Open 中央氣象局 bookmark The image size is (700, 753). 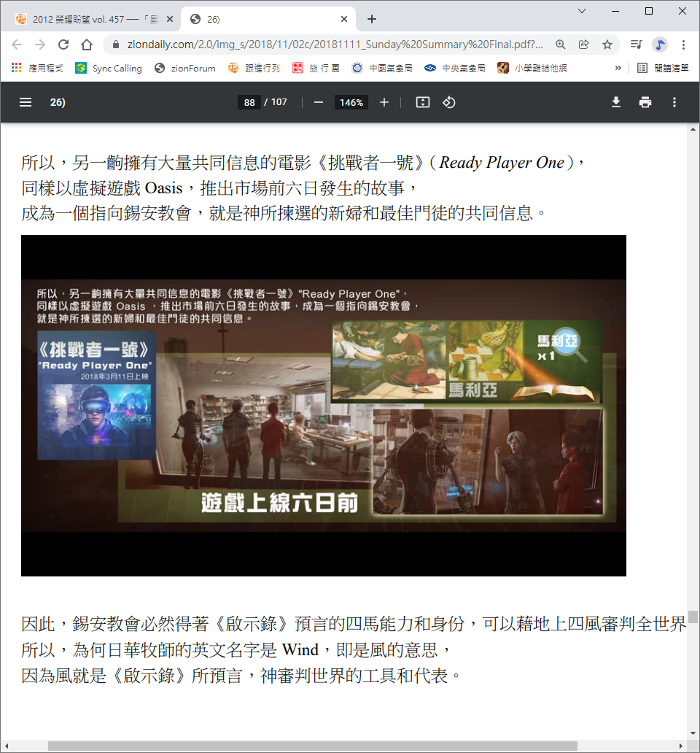pyautogui.click(x=455, y=68)
